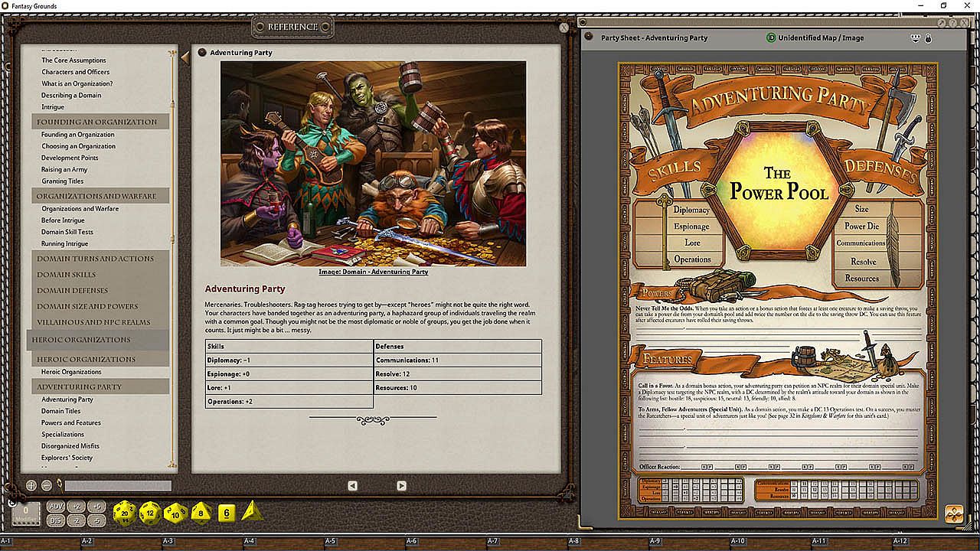
Task: Click the Operations: +2 table cell
Action: point(289,402)
